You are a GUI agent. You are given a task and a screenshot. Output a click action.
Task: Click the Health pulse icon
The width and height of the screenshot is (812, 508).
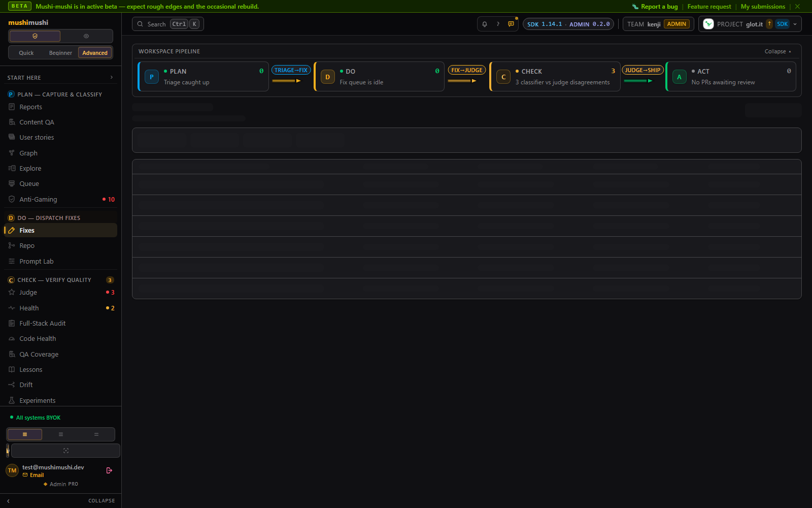coord(12,308)
